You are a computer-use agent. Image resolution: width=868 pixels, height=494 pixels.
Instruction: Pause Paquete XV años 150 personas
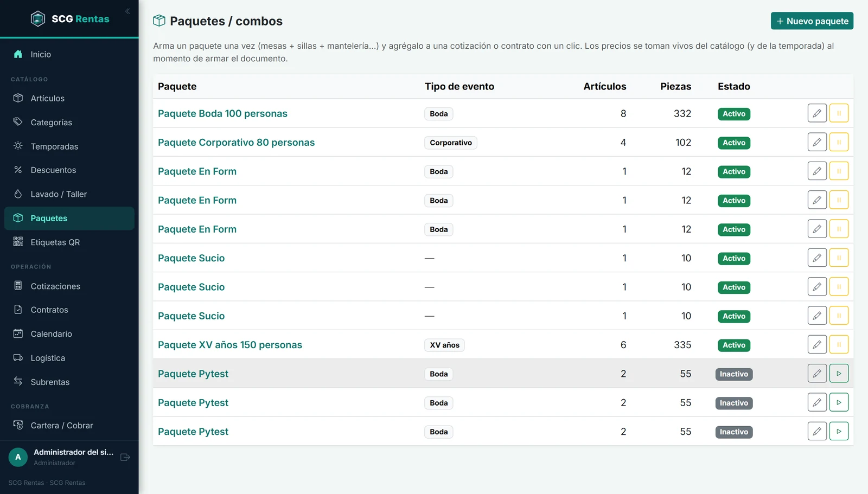839,344
